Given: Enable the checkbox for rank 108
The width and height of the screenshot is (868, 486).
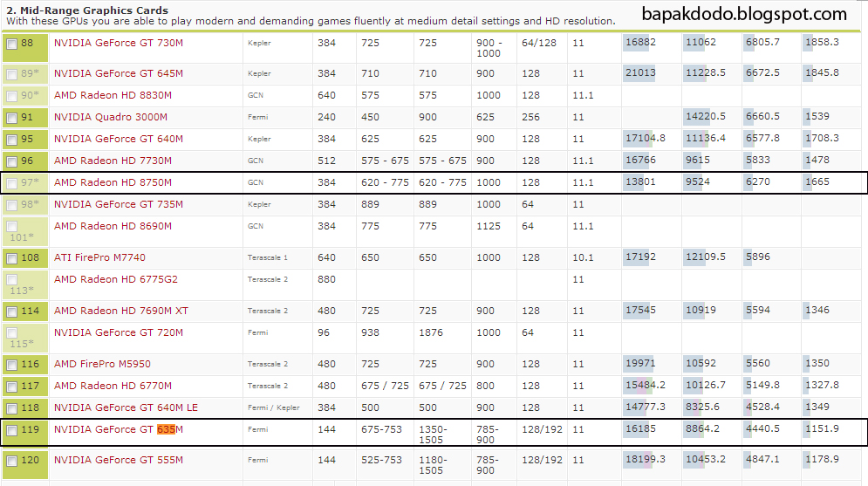Looking at the screenshot, I should point(11,258).
